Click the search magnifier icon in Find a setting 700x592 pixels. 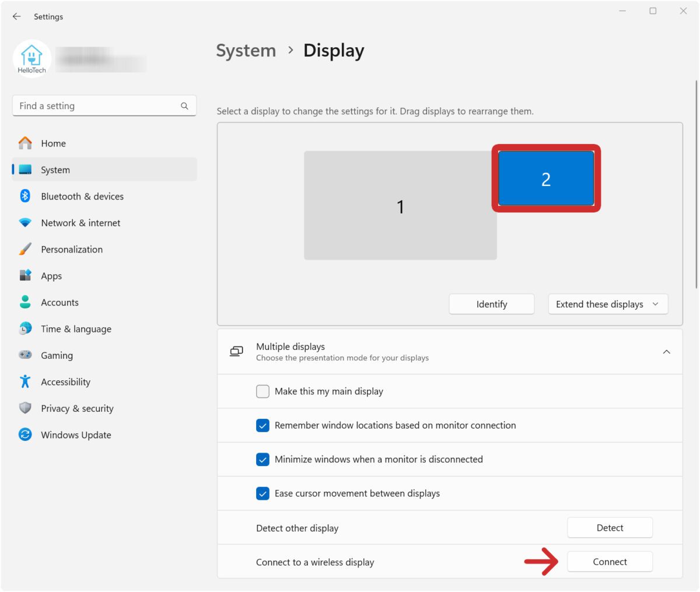[x=184, y=106]
